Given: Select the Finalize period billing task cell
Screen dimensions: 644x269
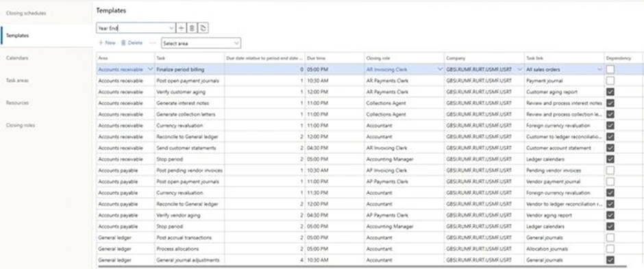Looking at the screenshot, I should (189, 70).
